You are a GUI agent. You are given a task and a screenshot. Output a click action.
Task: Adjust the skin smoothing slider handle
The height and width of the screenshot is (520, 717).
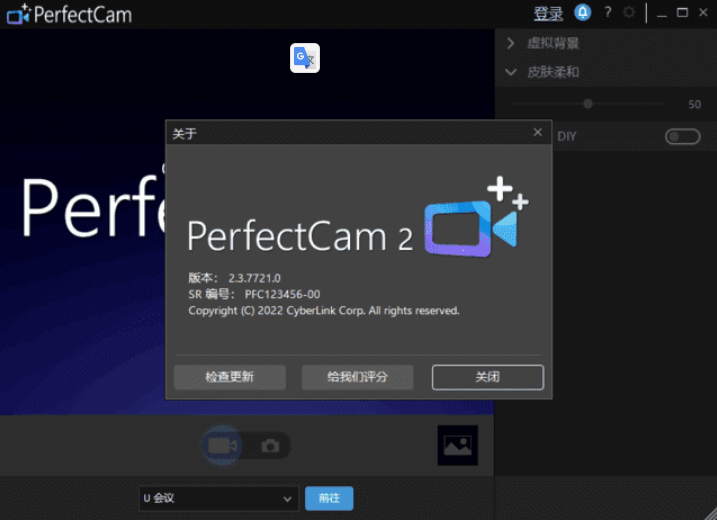point(588,104)
